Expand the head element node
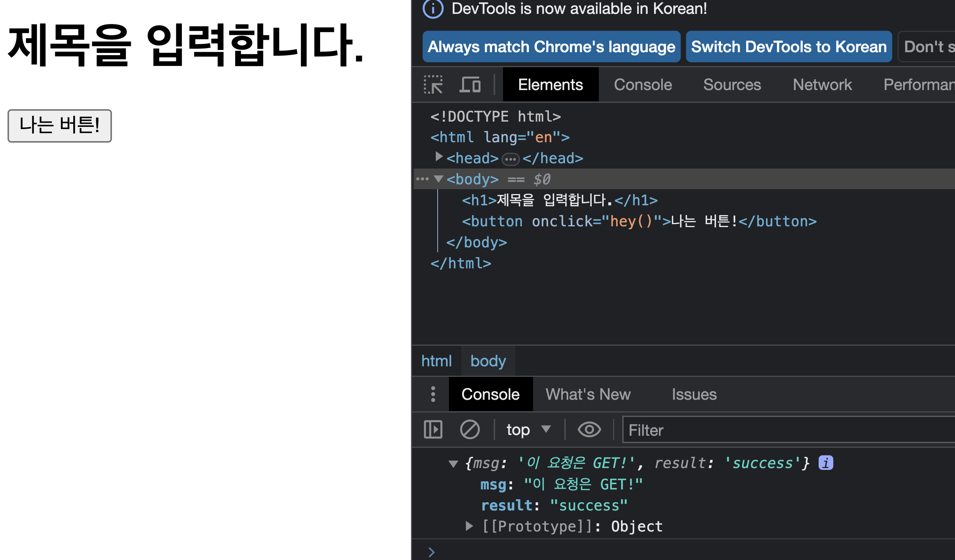 point(439,157)
